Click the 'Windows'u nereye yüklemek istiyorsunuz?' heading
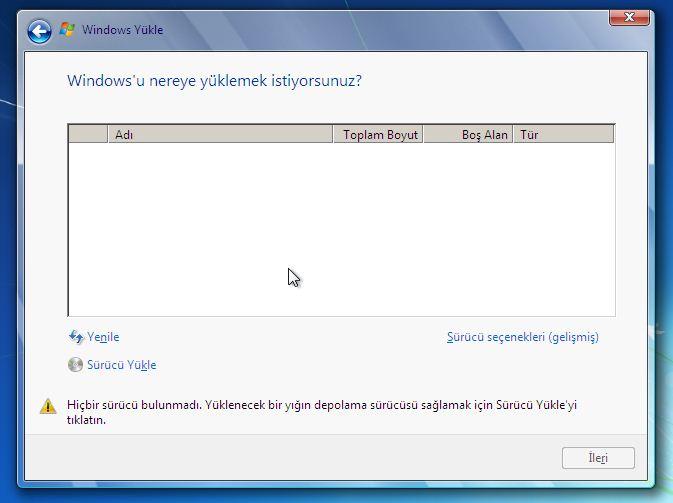673x503 pixels. pyautogui.click(x=214, y=81)
